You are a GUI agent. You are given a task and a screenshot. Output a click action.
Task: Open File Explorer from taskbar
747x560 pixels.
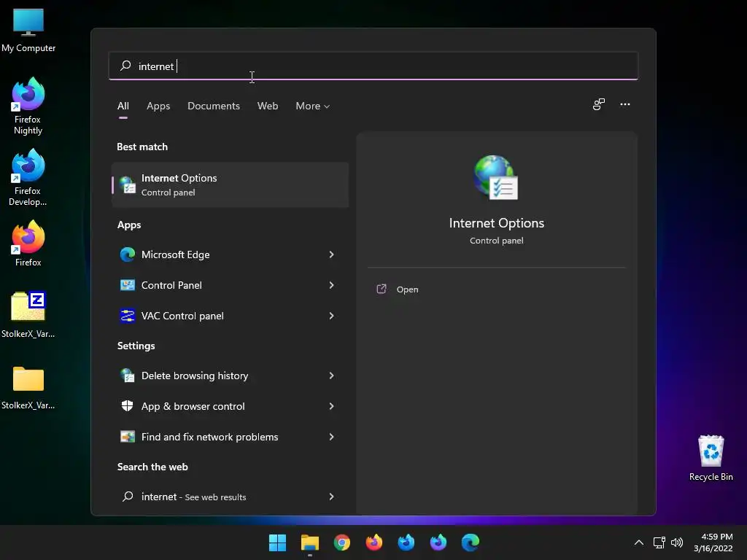tap(309, 542)
